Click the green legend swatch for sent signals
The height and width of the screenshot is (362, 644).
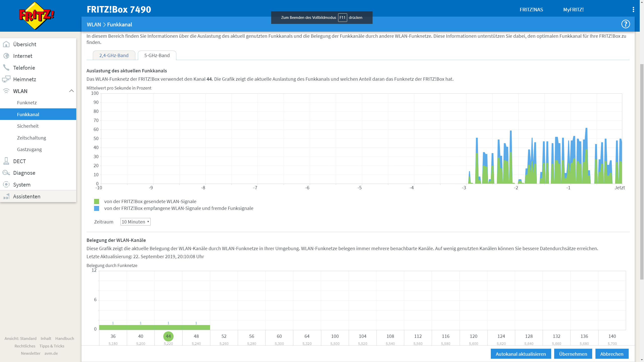(97, 201)
